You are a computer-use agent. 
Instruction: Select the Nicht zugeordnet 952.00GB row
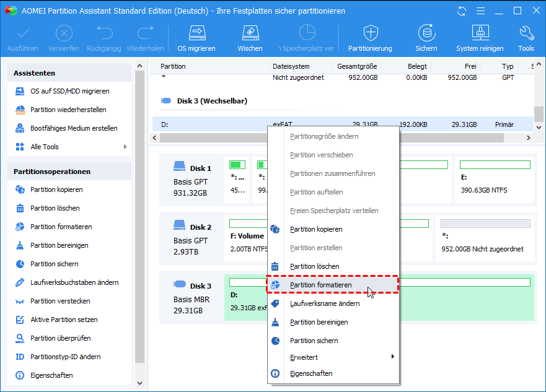343,77
